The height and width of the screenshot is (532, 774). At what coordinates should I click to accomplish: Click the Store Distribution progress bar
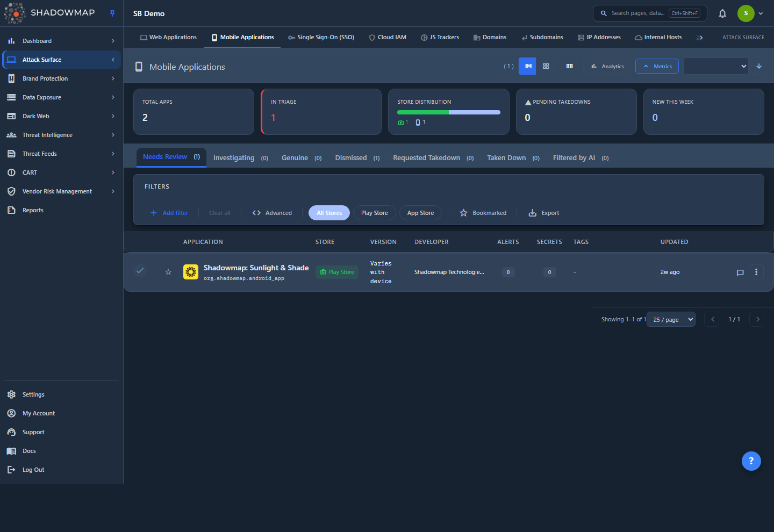pyautogui.click(x=449, y=112)
